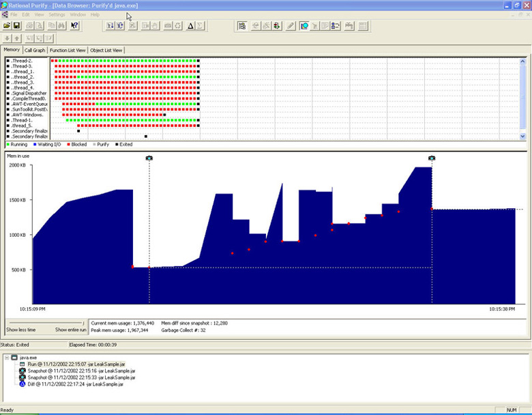This screenshot has height=415, width=532.
Task: Click the first snapshot camera marker on graph
Action: click(149, 158)
